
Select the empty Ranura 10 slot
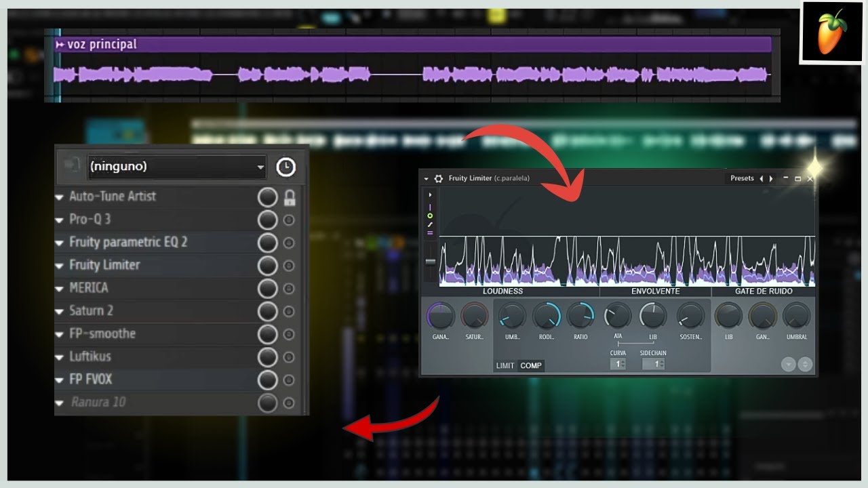(98, 402)
